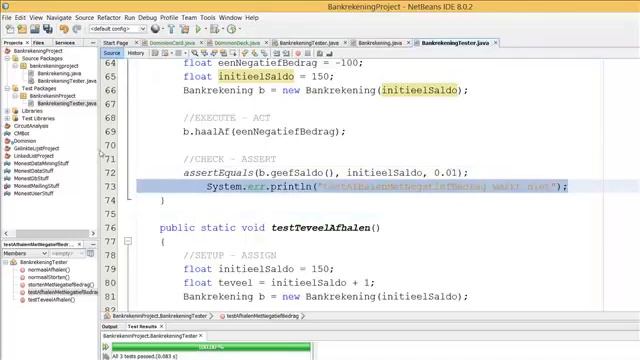Close the Test Results tab
This screenshot has width=640, height=360.
[162, 327]
